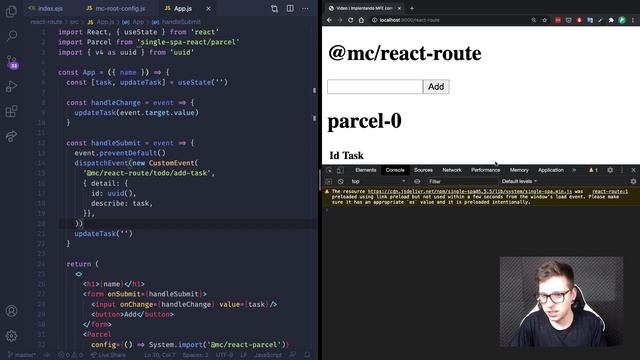Open the Chrome three-dot menu
The width and height of the screenshot is (640, 360).
633,20
